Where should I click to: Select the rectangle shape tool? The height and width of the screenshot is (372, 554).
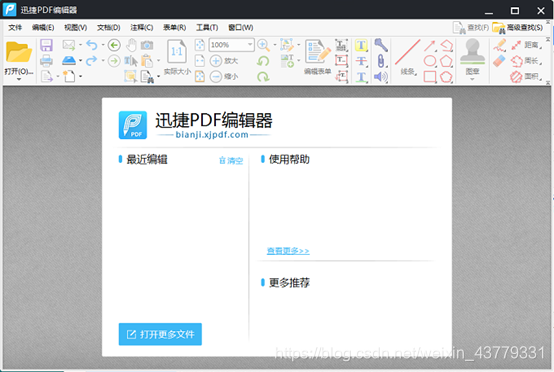pos(430,77)
